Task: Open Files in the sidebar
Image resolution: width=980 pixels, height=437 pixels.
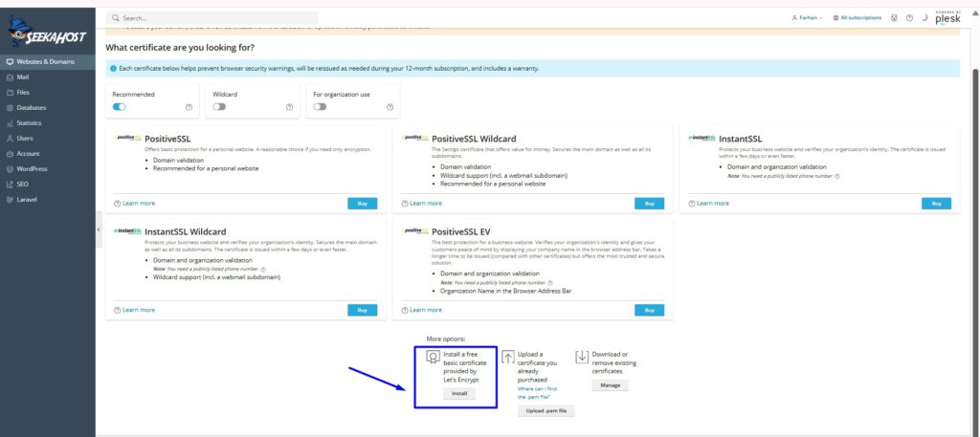Action: pyautogui.click(x=48, y=93)
